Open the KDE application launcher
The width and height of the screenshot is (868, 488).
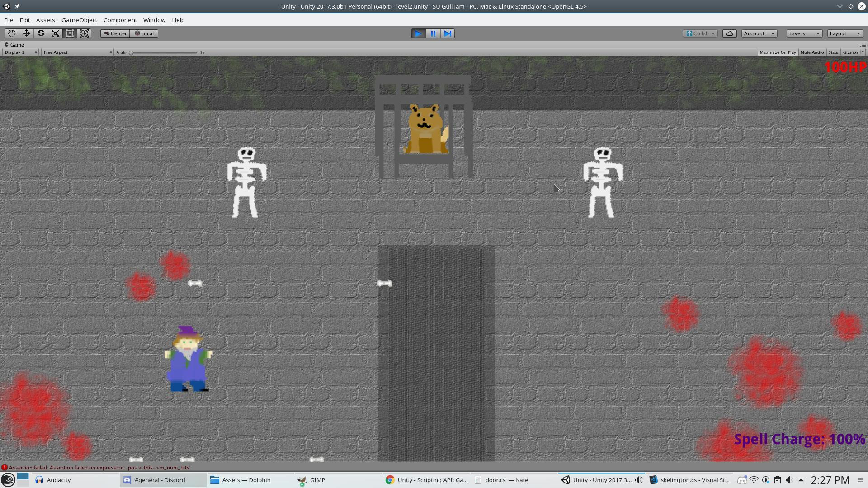pos(8,480)
